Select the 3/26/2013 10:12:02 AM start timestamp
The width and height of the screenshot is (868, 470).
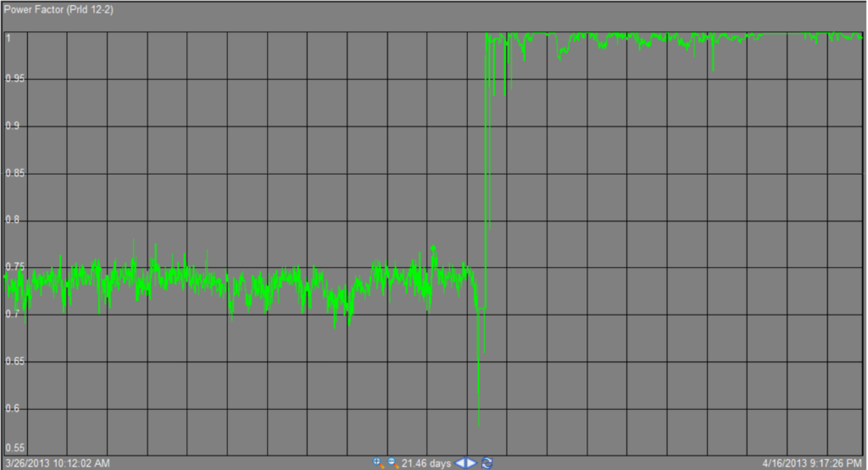(x=57, y=462)
